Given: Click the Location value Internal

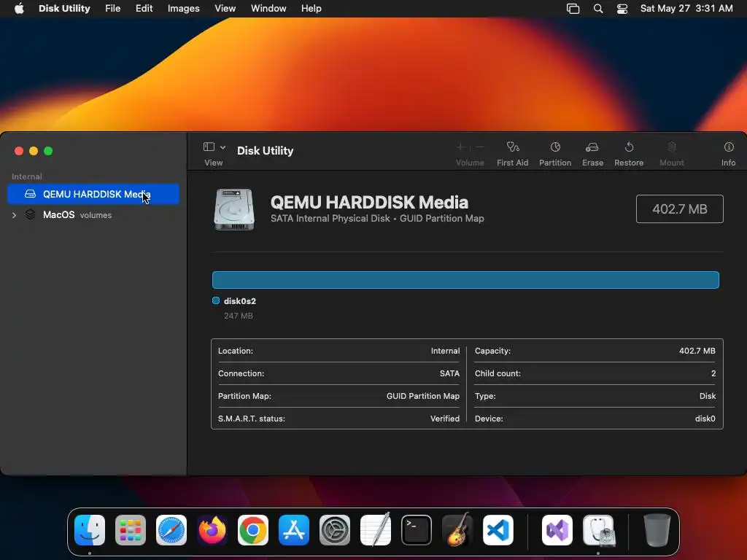Looking at the screenshot, I should tap(445, 351).
